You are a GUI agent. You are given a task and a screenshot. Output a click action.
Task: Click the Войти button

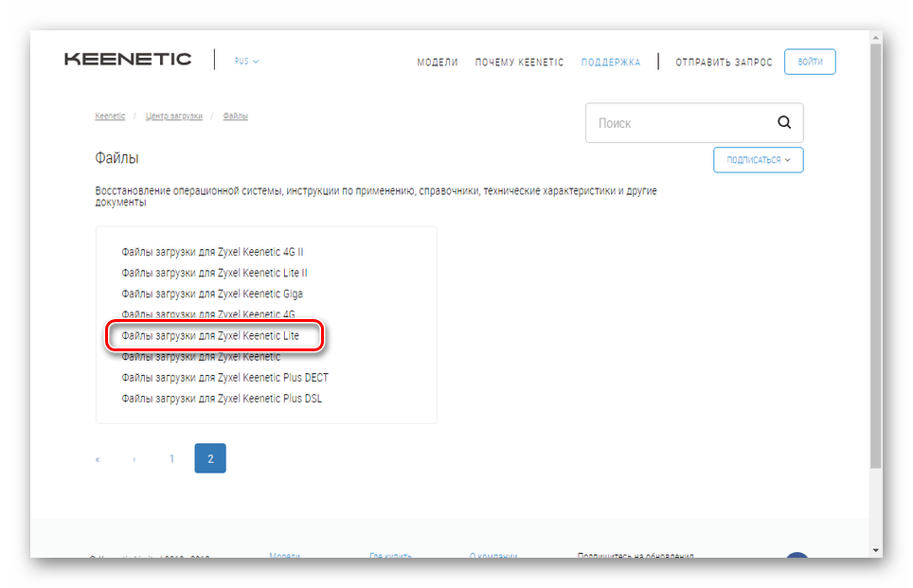(x=810, y=62)
